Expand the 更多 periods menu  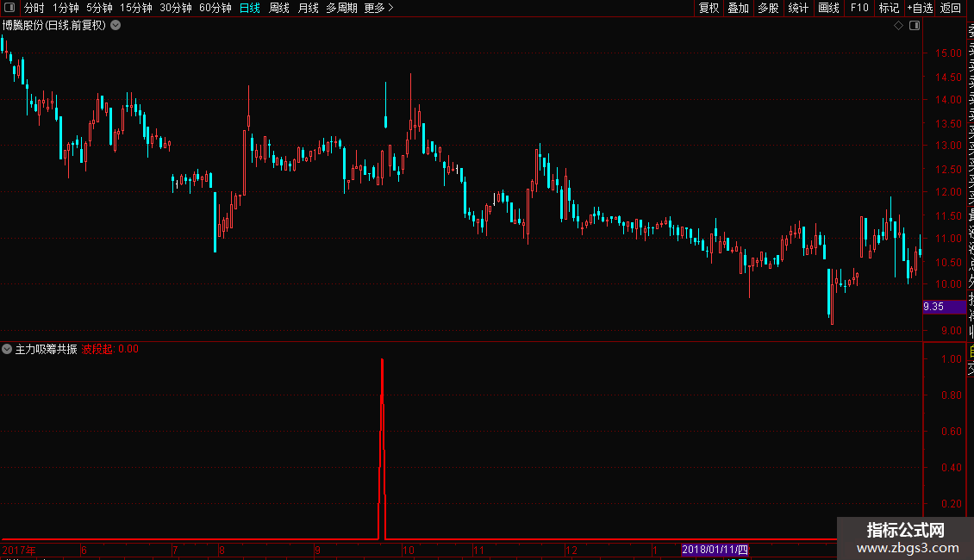[x=379, y=8]
